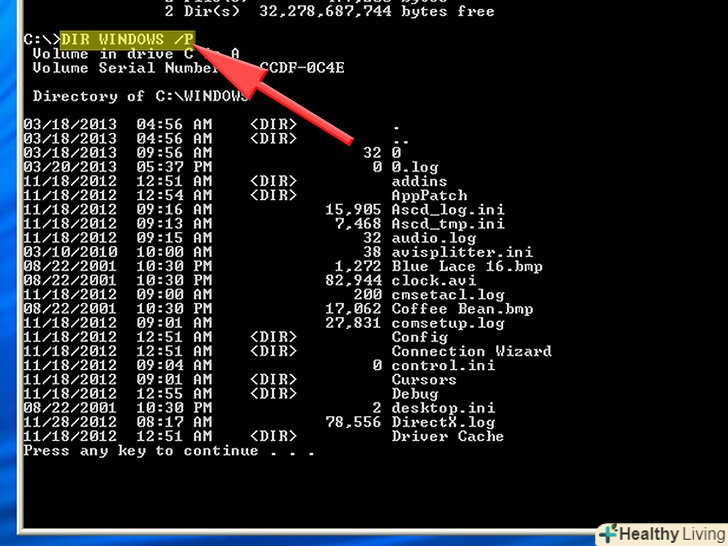Click the size 38 of avisplitter.ini
This screenshot has height=546, width=728.
pos(372,252)
